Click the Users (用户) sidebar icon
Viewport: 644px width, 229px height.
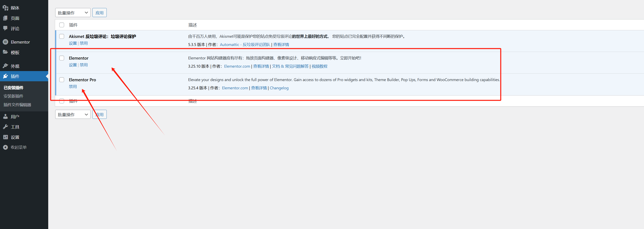click(x=5, y=116)
